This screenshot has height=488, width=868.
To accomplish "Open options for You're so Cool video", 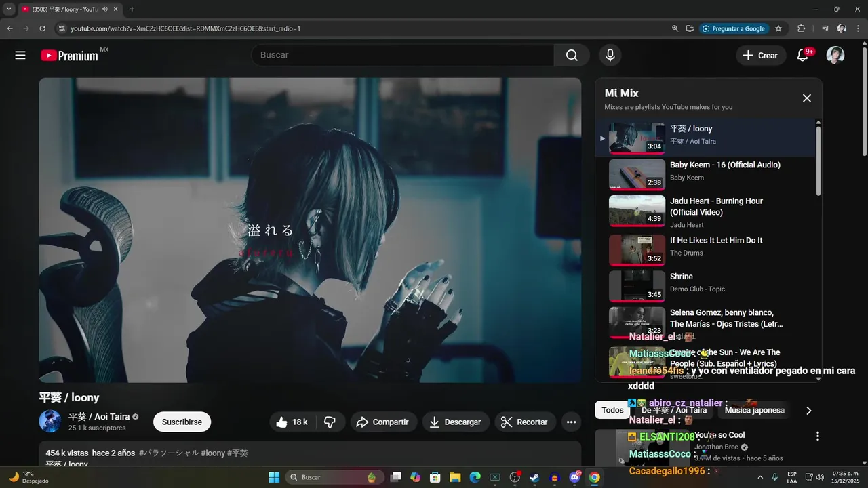I will 818,436.
